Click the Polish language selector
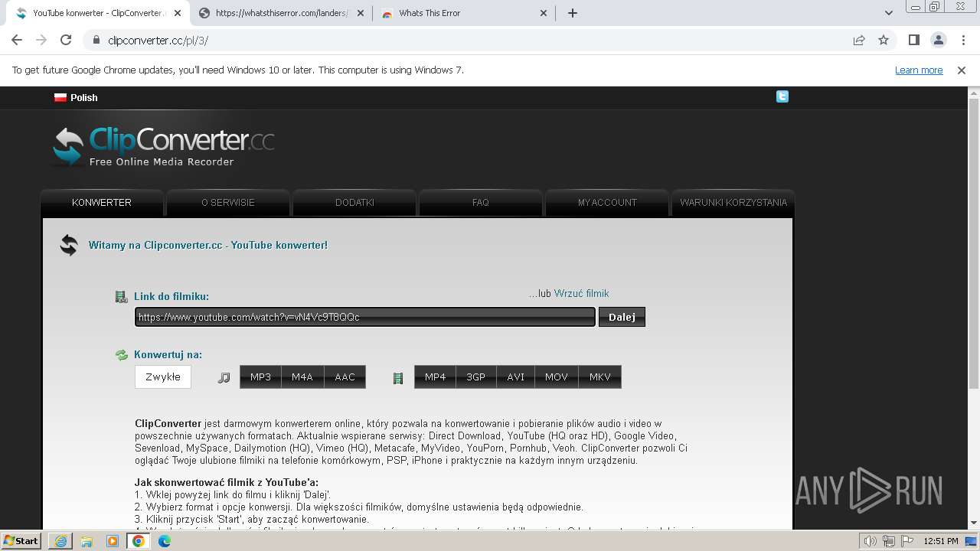 click(76, 97)
